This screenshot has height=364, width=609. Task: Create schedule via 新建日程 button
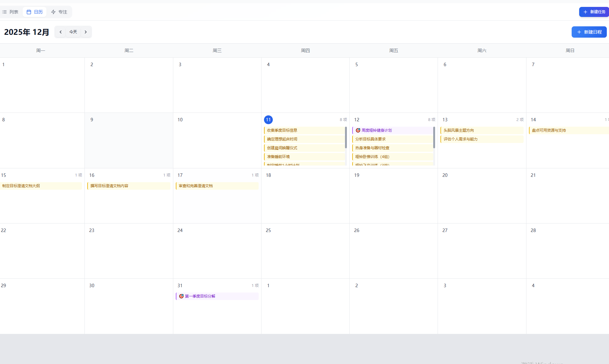click(589, 32)
